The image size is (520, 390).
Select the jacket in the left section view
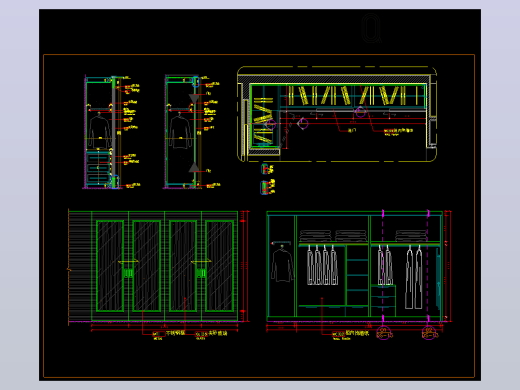99,131
